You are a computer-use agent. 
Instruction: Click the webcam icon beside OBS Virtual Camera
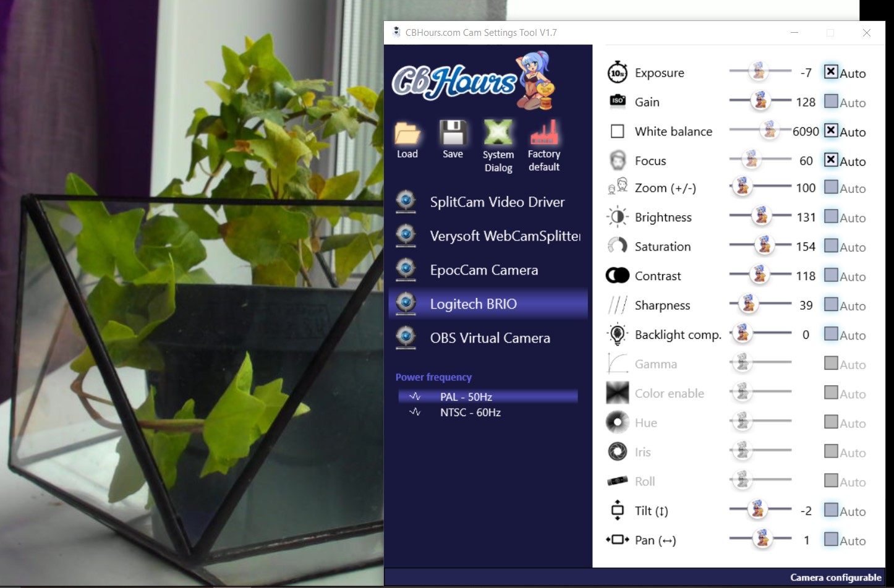pyautogui.click(x=406, y=338)
